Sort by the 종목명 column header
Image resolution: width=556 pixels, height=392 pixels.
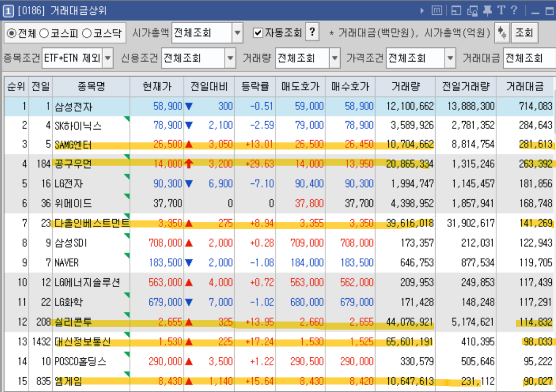tap(91, 86)
